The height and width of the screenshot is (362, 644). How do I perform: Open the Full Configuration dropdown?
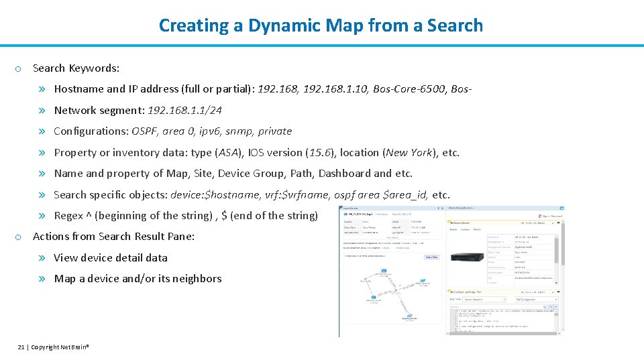(x=537, y=299)
